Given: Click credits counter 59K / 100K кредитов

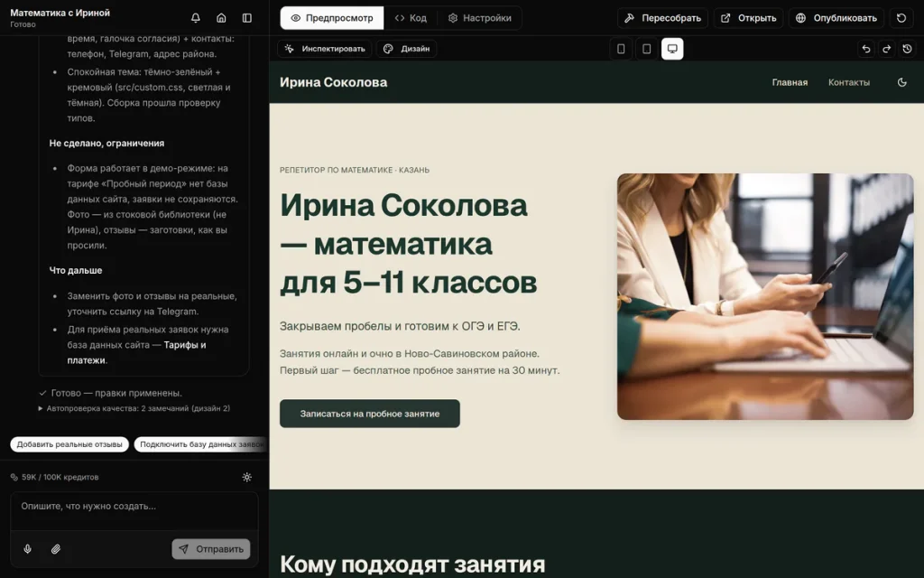Looking at the screenshot, I should click(54, 477).
